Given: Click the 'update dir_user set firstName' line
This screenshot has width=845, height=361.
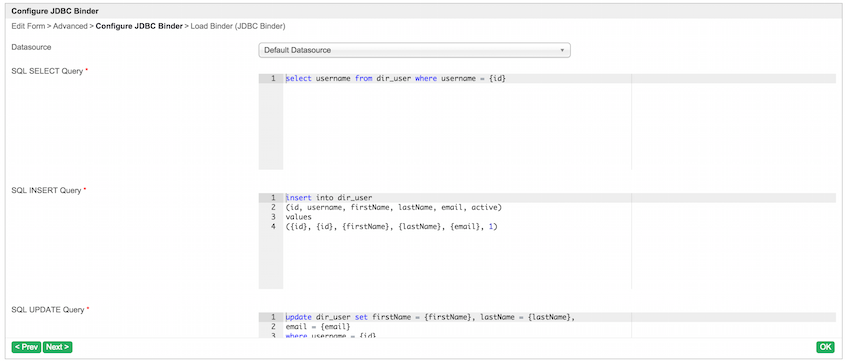Looking at the screenshot, I should tap(430, 317).
